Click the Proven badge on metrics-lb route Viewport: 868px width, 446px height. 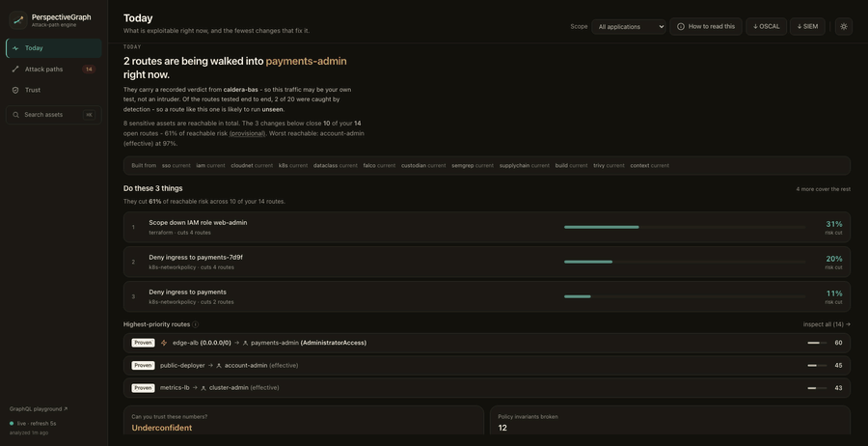(x=143, y=388)
